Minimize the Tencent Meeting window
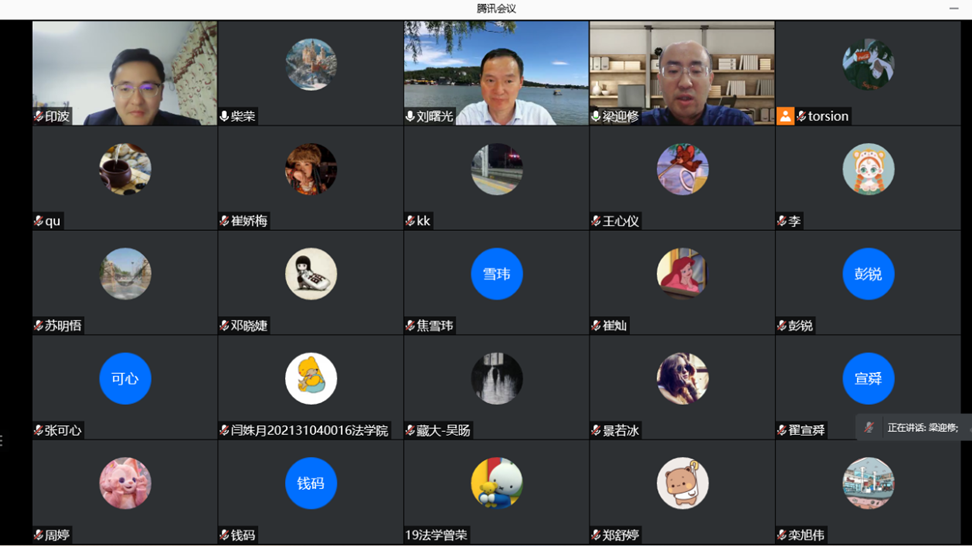The image size is (972, 546). [x=953, y=9]
